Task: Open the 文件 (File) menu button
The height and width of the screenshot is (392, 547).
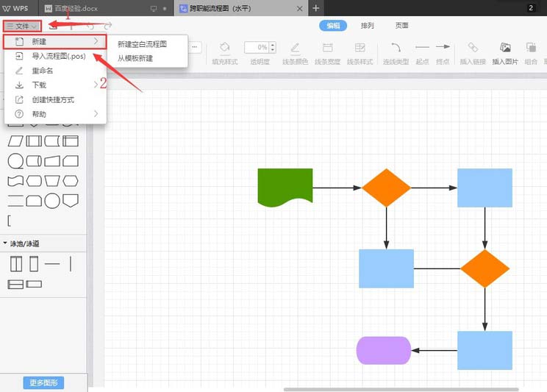Action: point(22,26)
